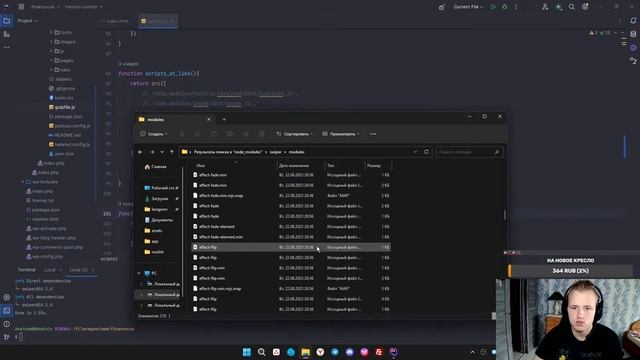The image size is (640, 360).
Task: Close the modules tab in File Explorer
Action: pos(209,120)
